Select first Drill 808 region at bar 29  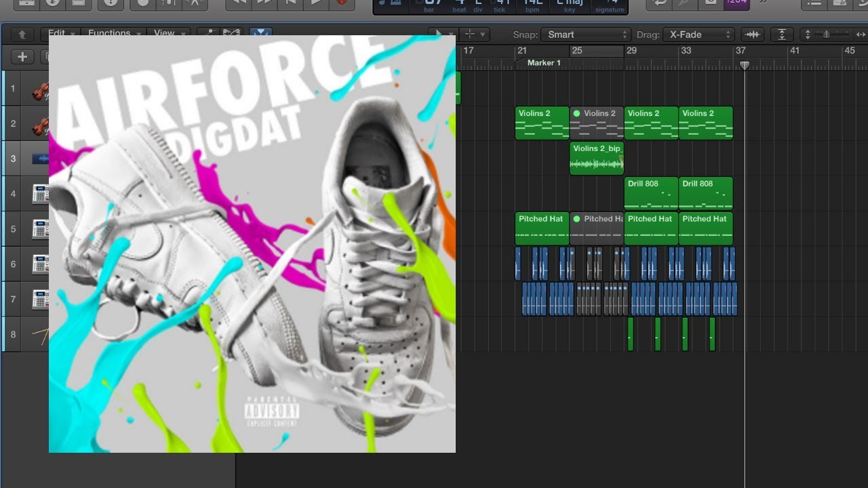tap(651, 193)
